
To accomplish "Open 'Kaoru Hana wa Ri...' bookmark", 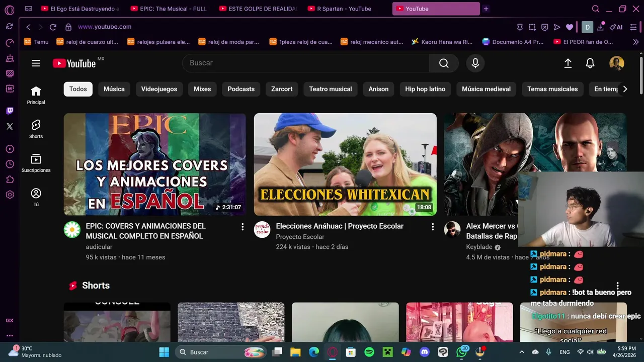I will 442,42.
